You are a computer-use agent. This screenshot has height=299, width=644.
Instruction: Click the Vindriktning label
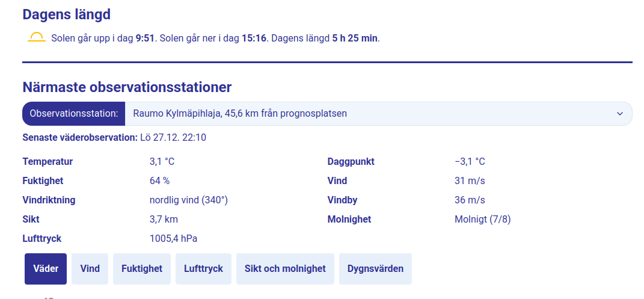click(x=49, y=200)
